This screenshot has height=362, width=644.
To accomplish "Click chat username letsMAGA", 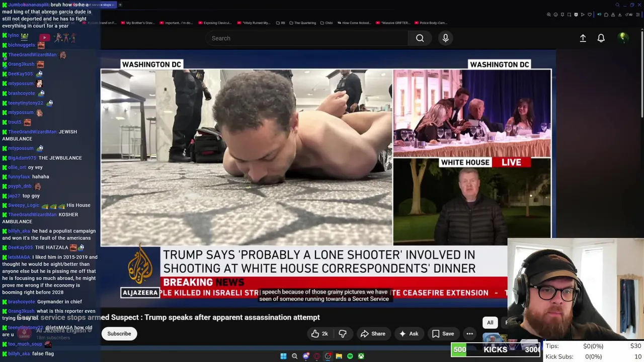I will click(x=19, y=257).
